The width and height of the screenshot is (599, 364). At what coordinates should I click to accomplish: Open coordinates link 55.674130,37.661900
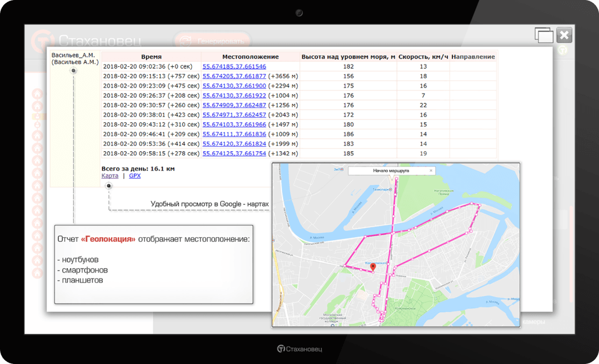[234, 85]
